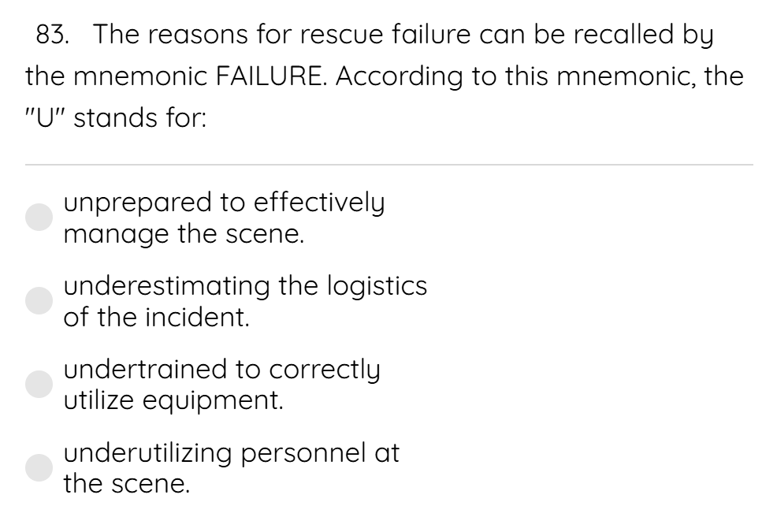Viewport: 777px width, 532px height.
Task: Click the text 'manage the scene.'
Action: coord(184,234)
